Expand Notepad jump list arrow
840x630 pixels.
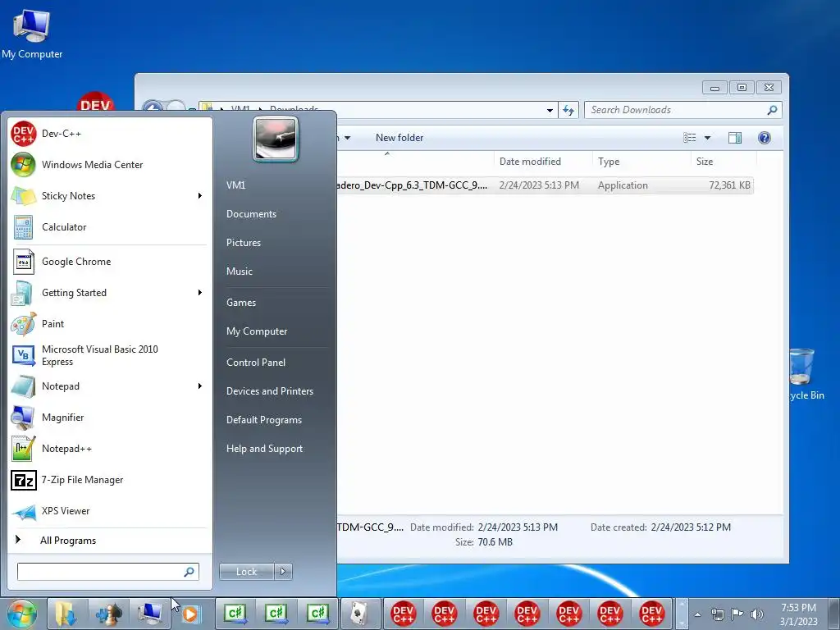pos(200,386)
